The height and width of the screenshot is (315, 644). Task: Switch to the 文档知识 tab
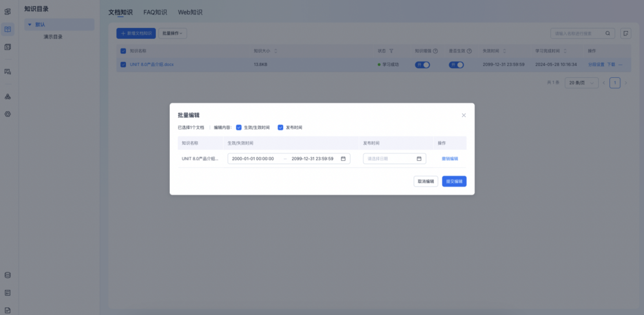(120, 12)
